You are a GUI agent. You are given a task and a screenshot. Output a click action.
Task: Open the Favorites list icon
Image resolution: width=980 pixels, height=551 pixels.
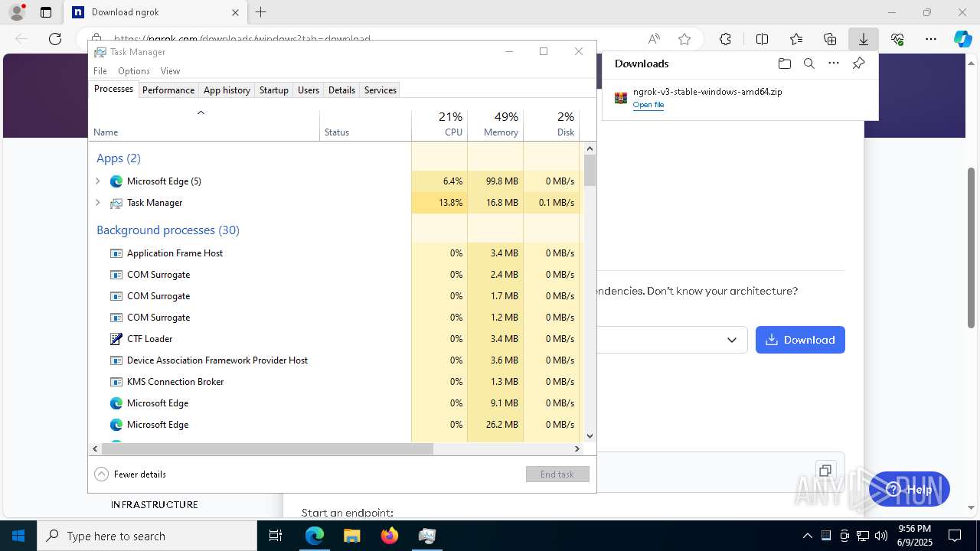(x=796, y=39)
